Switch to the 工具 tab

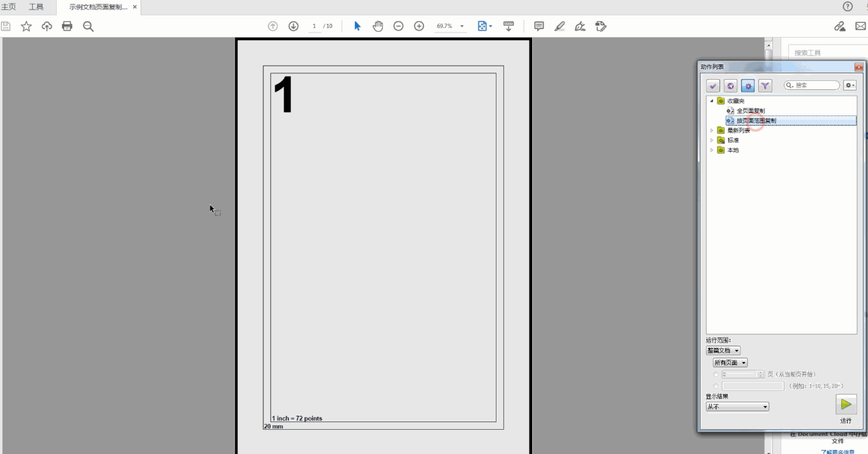coord(36,7)
